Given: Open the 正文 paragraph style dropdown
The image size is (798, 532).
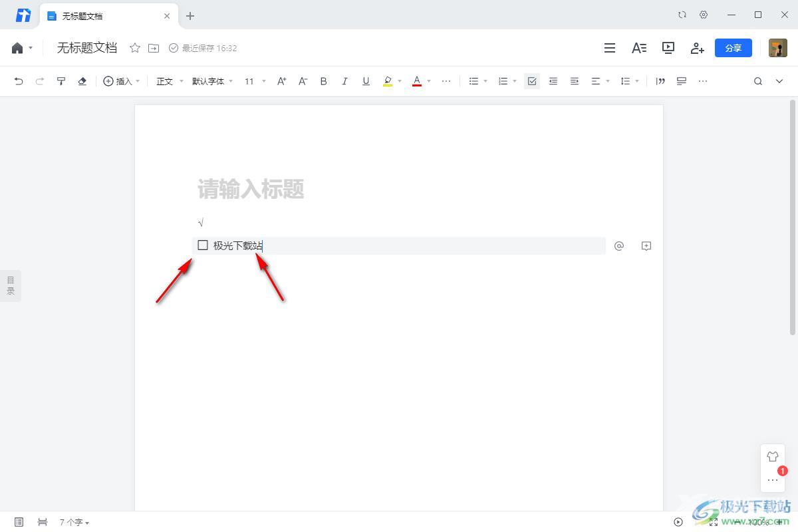Looking at the screenshot, I should (x=170, y=81).
